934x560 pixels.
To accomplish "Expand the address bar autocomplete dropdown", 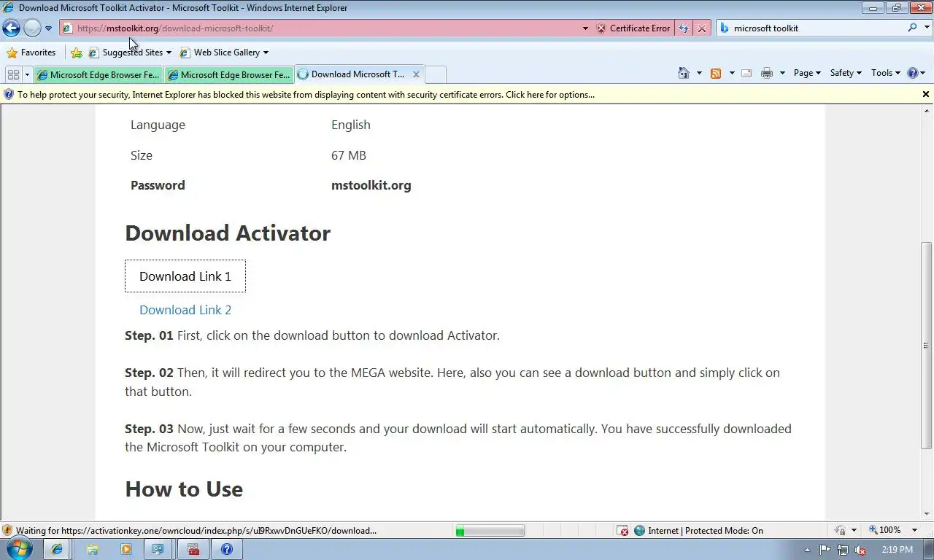I will click(585, 28).
